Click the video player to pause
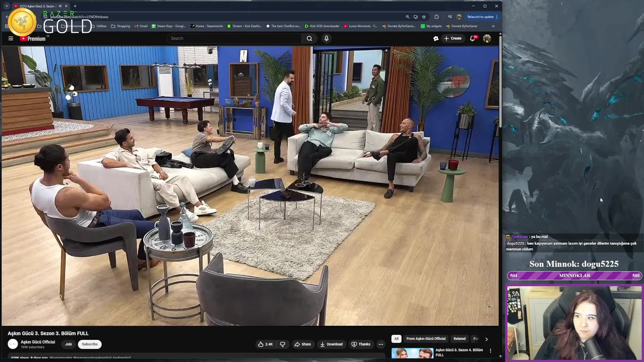 pos(250,186)
